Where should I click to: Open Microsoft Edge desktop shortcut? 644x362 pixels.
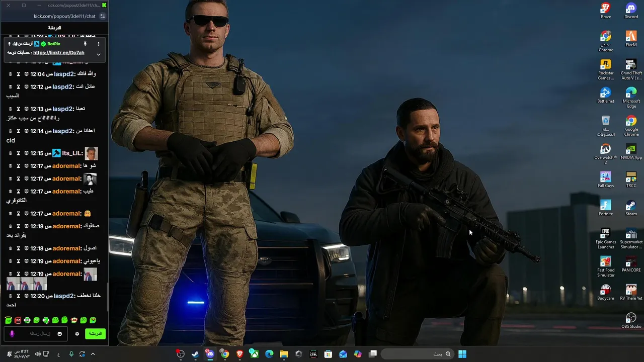[x=631, y=98]
